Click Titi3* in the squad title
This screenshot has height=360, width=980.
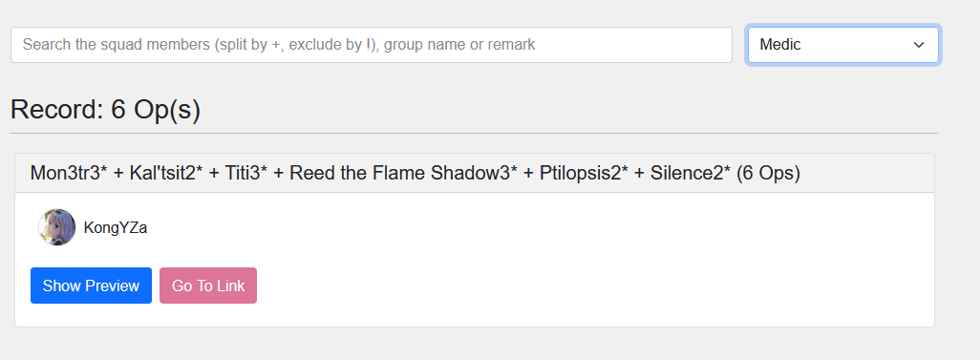click(x=246, y=173)
